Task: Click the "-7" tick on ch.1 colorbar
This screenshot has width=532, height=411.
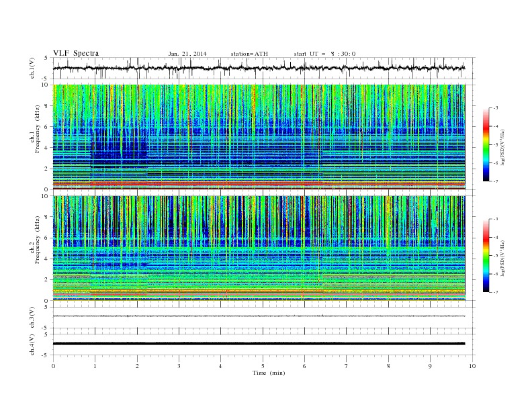Action: pyautogui.click(x=496, y=181)
